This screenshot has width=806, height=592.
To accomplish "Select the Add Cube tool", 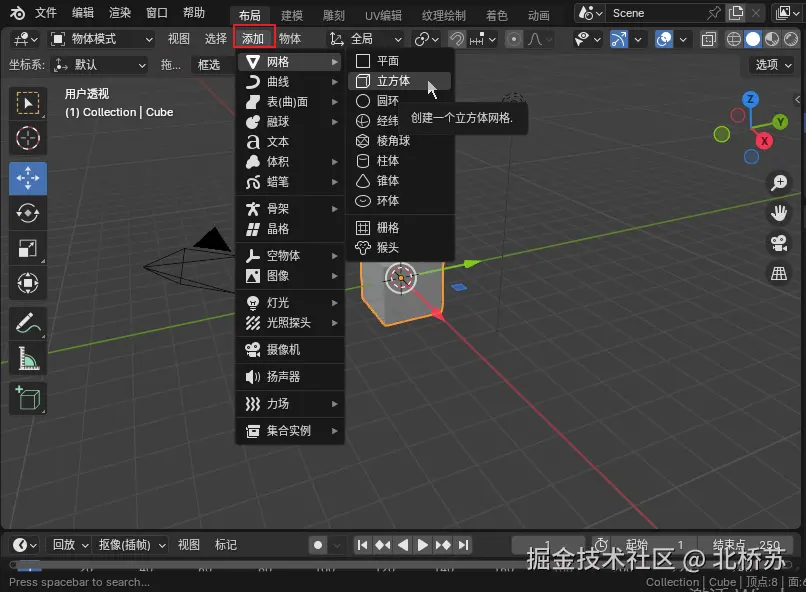I will (x=28, y=398).
